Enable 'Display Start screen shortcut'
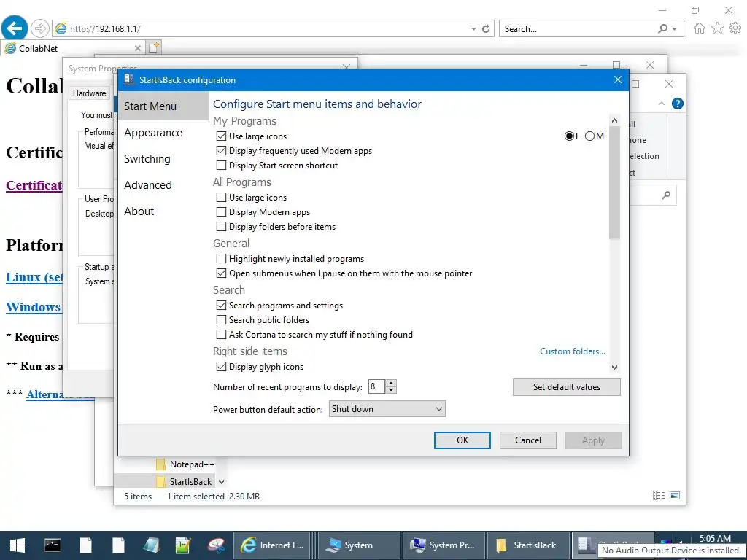Screen dimensions: 747x560 pos(221,166)
